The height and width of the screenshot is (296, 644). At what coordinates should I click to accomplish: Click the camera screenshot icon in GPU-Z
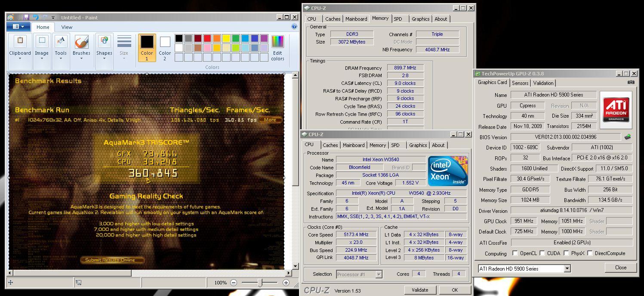631,82
